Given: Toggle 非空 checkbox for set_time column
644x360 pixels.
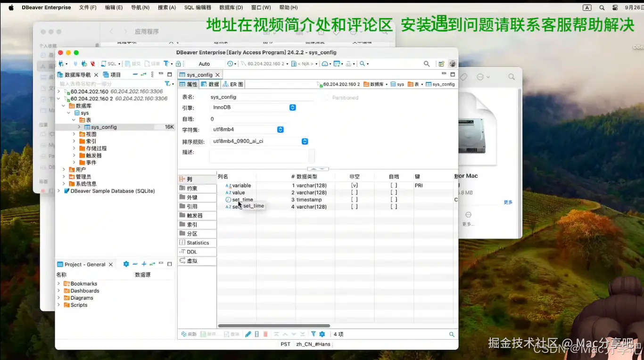Looking at the screenshot, I should [x=354, y=200].
